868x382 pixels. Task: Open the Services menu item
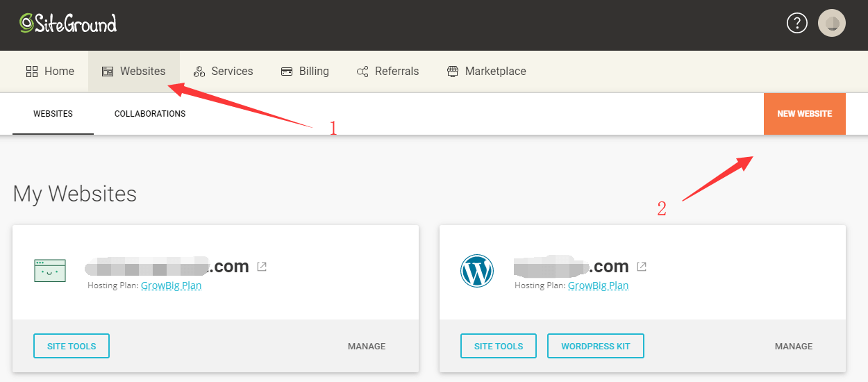(x=223, y=71)
